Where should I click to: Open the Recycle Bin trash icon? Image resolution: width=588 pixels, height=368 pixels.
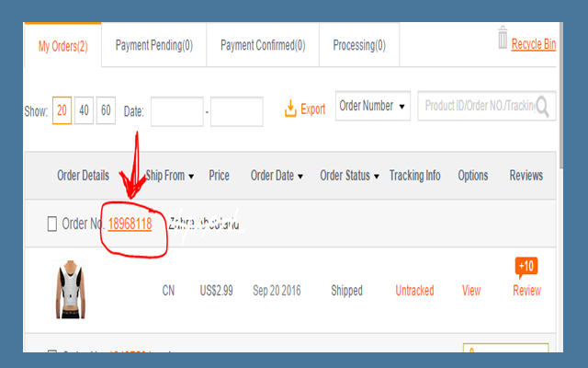tap(503, 38)
